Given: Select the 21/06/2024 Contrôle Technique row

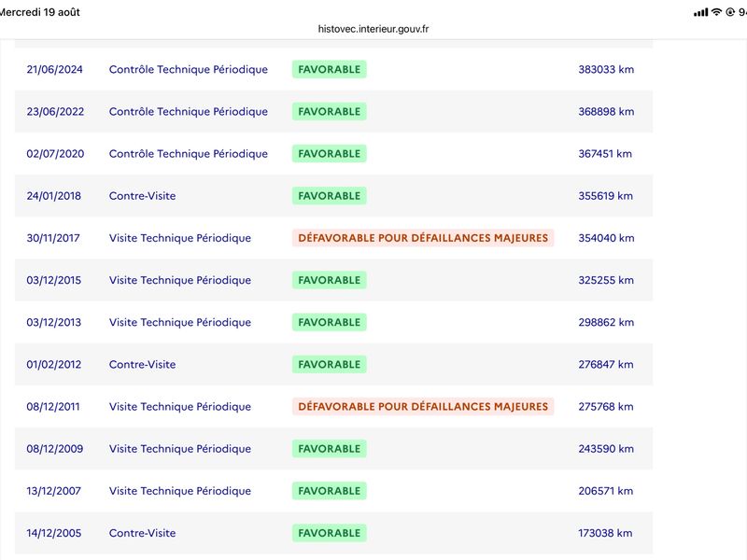Looking at the screenshot, I should pyautogui.click(x=333, y=69).
